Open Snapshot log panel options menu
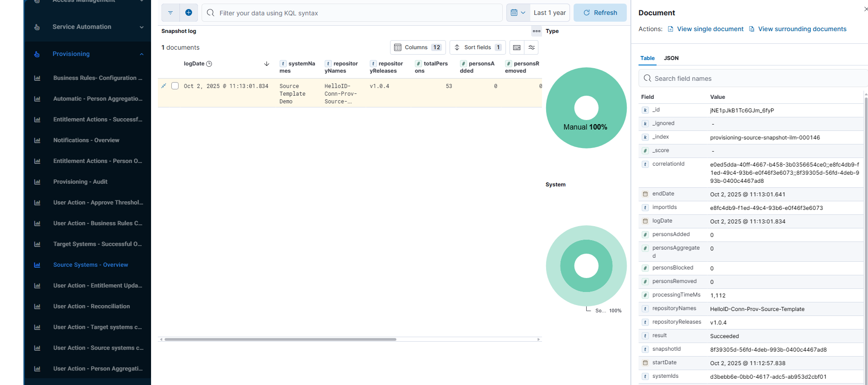Viewport: 868px width, 385px height. [x=537, y=31]
